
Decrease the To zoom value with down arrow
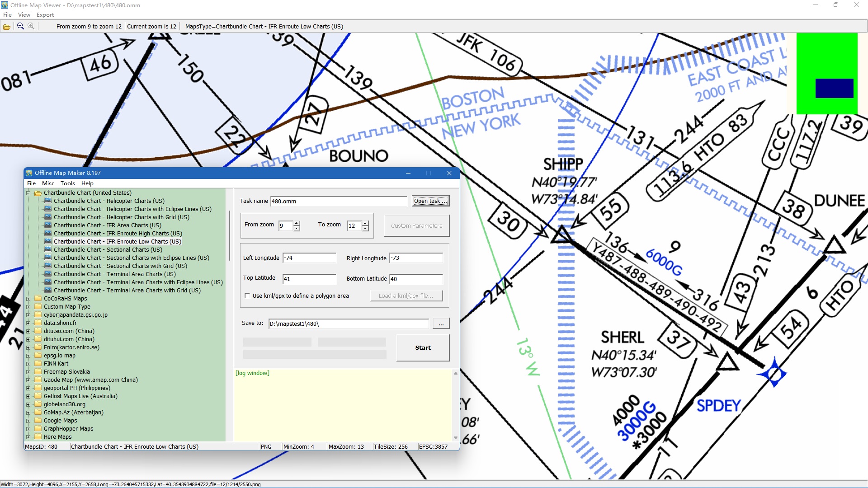[x=365, y=228]
